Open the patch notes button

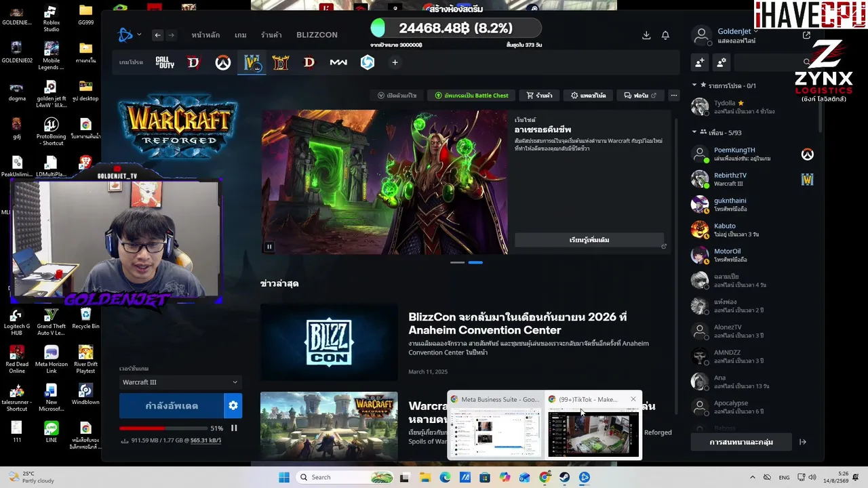tap(588, 96)
